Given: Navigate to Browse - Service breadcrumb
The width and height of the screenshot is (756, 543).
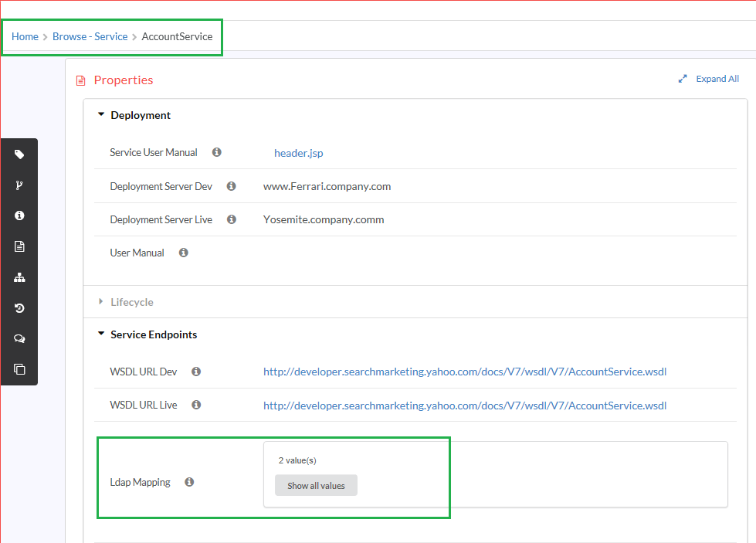Looking at the screenshot, I should click(90, 36).
